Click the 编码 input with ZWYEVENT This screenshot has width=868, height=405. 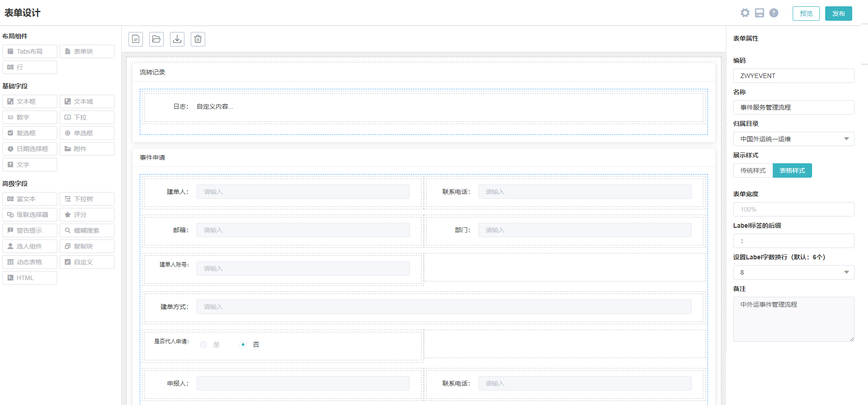[x=794, y=76]
